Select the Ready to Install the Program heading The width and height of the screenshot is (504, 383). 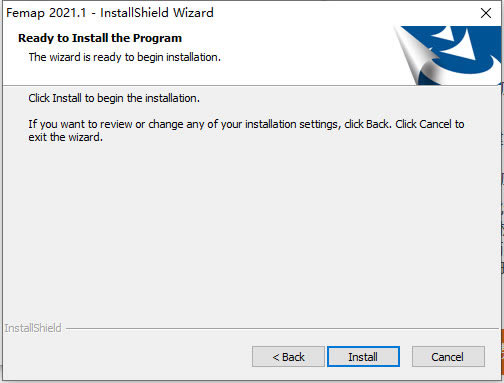100,38
